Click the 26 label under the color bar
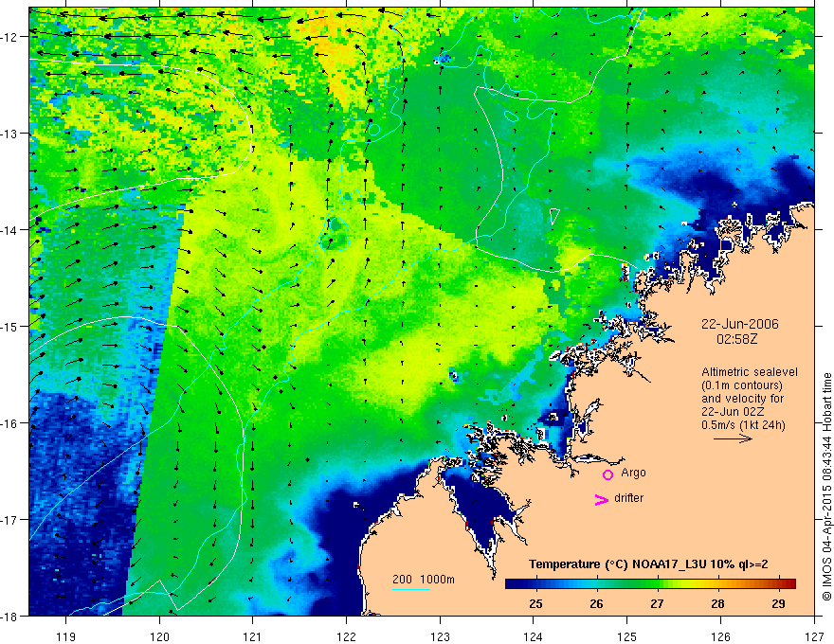 597,603
